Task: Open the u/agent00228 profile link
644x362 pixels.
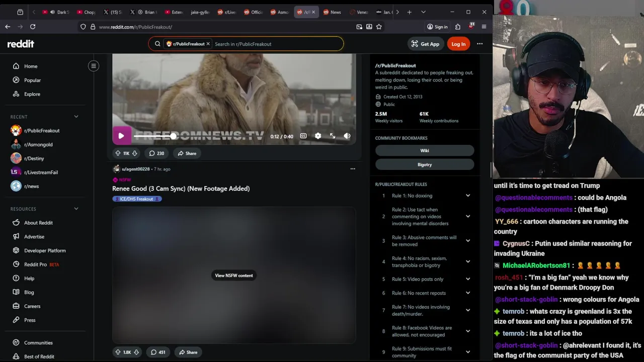Action: pos(136,169)
